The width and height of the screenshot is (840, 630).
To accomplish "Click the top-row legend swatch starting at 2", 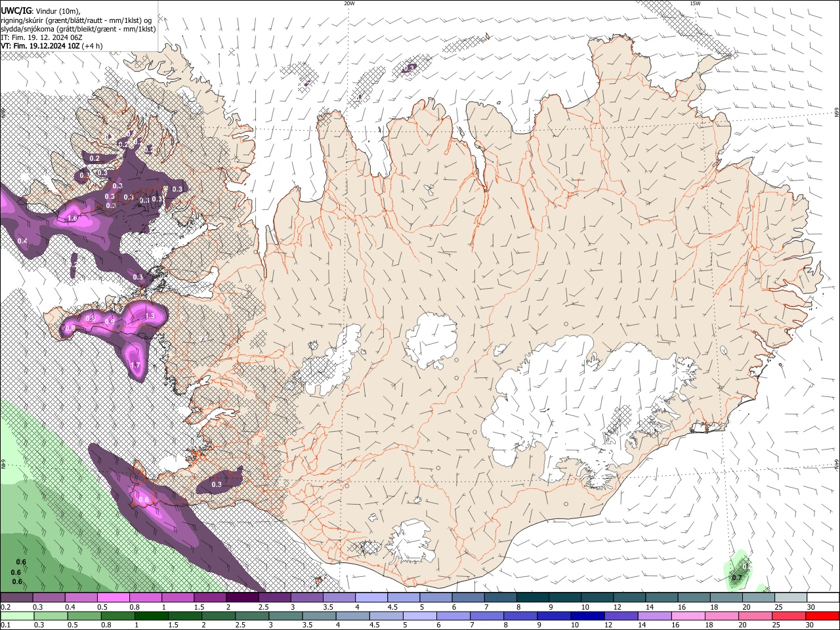I will 242,598.
